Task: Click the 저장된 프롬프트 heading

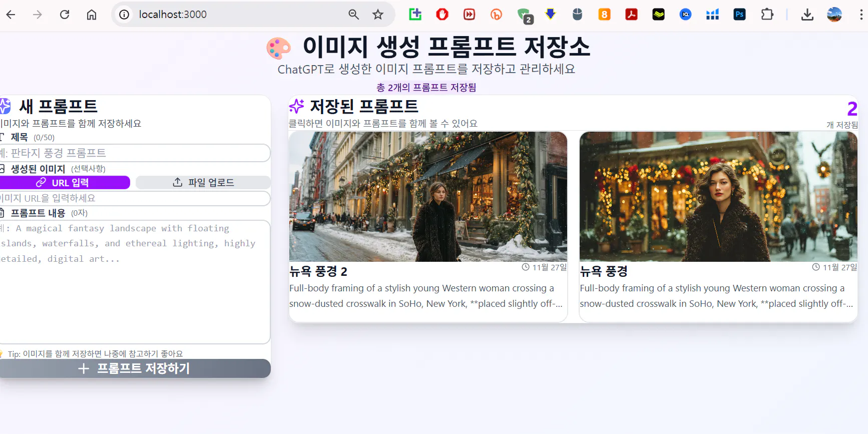Action: click(x=364, y=106)
